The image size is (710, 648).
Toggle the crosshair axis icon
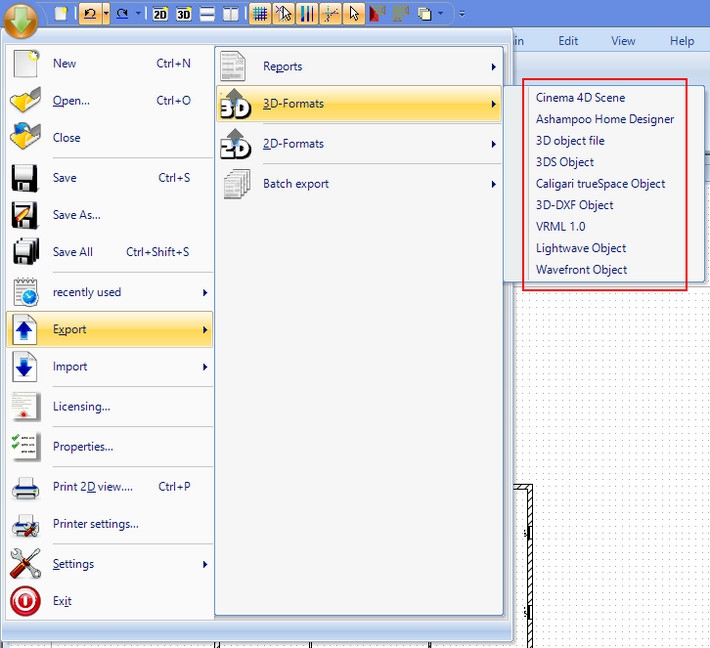click(x=331, y=14)
